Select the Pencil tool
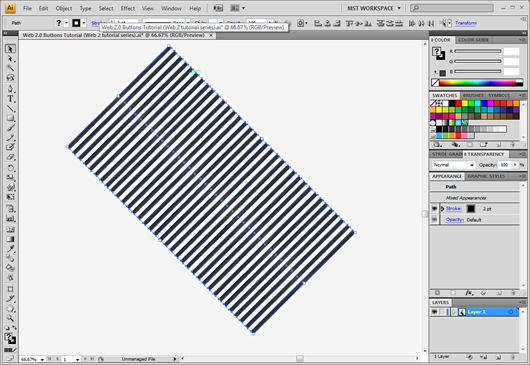Viewport: 530px width, 365px height. click(x=10, y=138)
